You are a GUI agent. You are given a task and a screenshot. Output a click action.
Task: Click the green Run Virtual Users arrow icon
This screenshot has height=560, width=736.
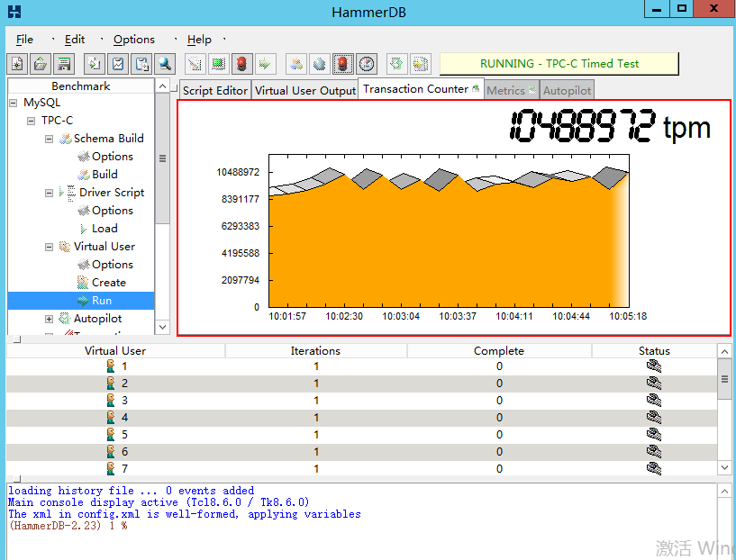264,63
